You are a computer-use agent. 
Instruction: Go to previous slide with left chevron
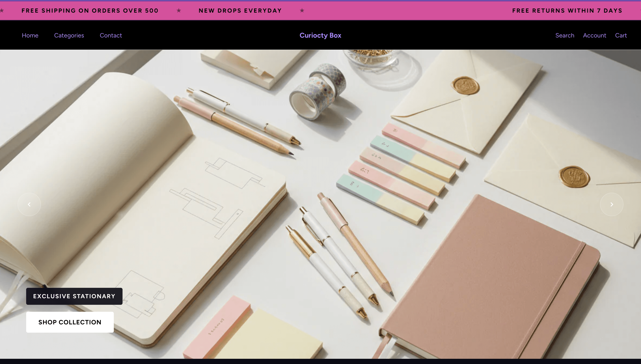pyautogui.click(x=29, y=204)
